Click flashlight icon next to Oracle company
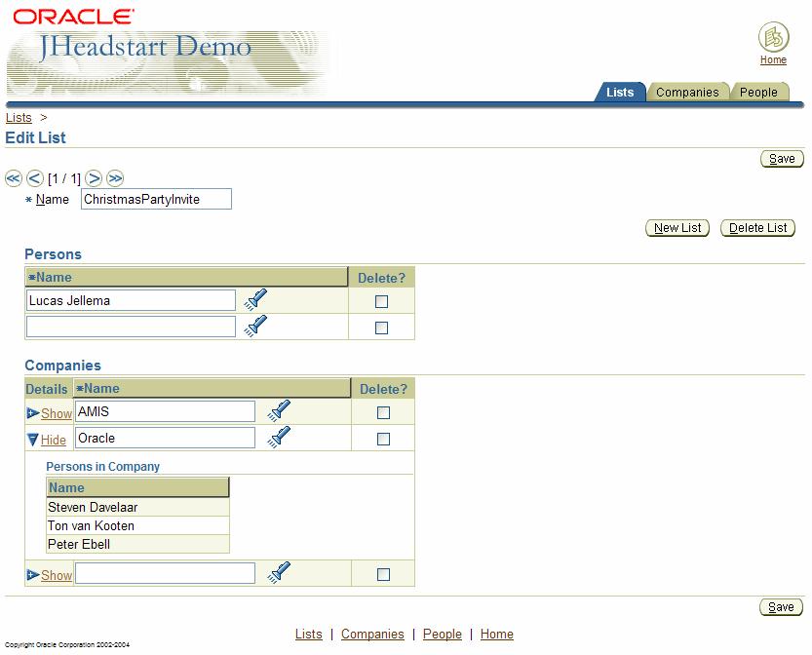 (280, 438)
